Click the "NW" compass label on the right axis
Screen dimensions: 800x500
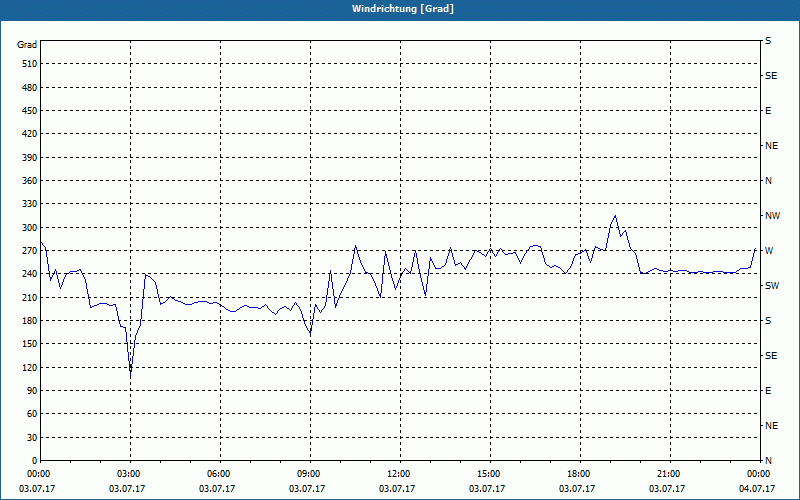pos(772,216)
